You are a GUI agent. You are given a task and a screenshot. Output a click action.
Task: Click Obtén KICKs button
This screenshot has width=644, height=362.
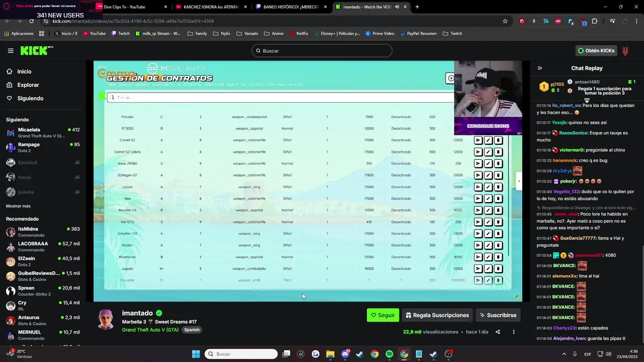point(596,51)
